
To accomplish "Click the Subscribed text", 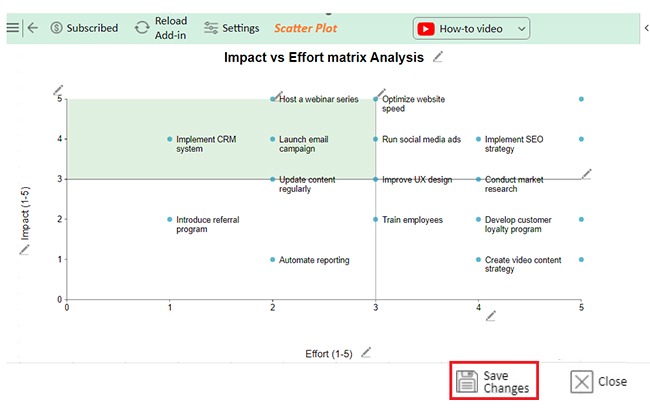I will click(x=92, y=28).
